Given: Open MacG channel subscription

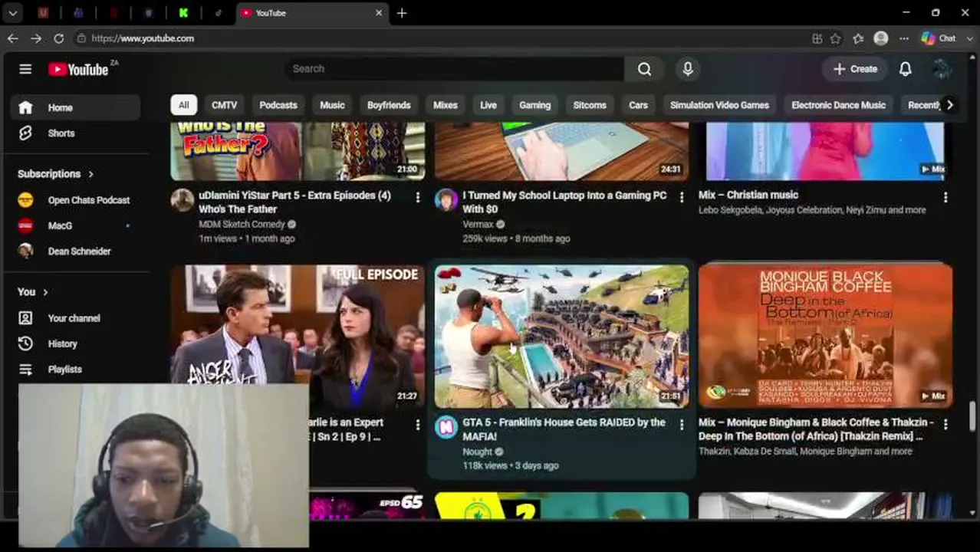Looking at the screenshot, I should (x=75, y=225).
